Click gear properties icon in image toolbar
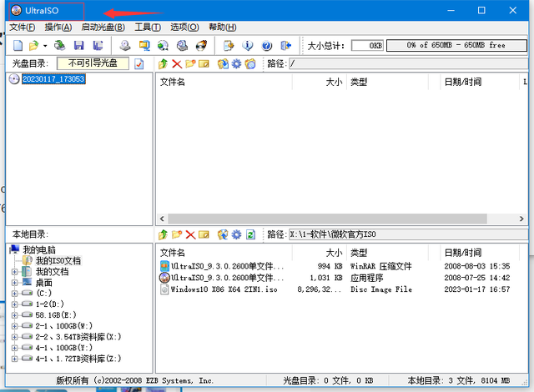The width and height of the screenshot is (534, 392). pyautogui.click(x=236, y=63)
